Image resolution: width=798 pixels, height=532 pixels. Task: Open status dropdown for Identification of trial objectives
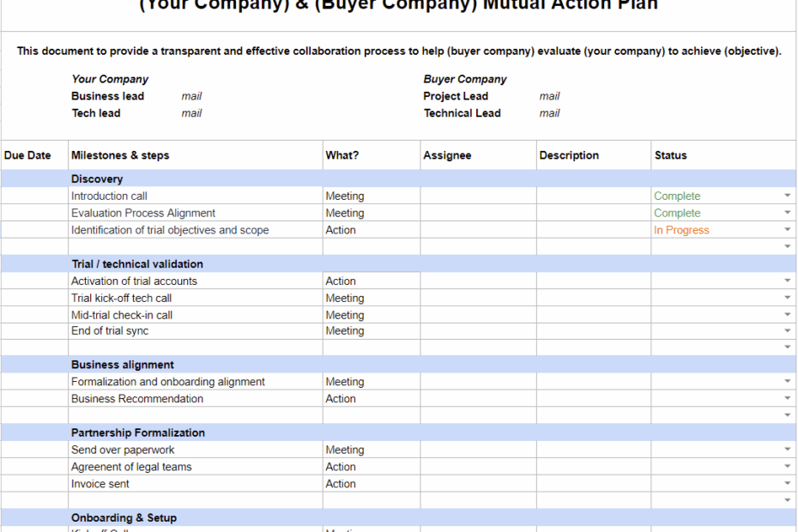click(x=787, y=229)
